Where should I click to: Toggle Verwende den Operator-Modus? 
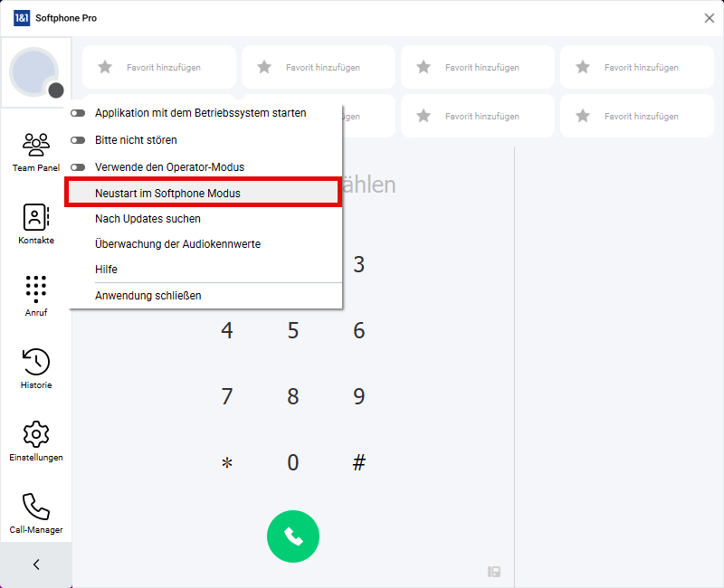pos(78,167)
